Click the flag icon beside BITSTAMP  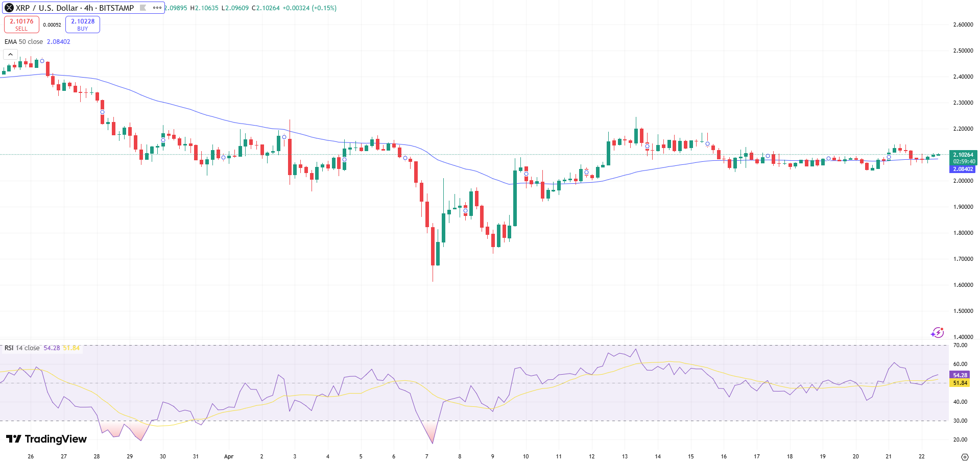click(x=143, y=8)
